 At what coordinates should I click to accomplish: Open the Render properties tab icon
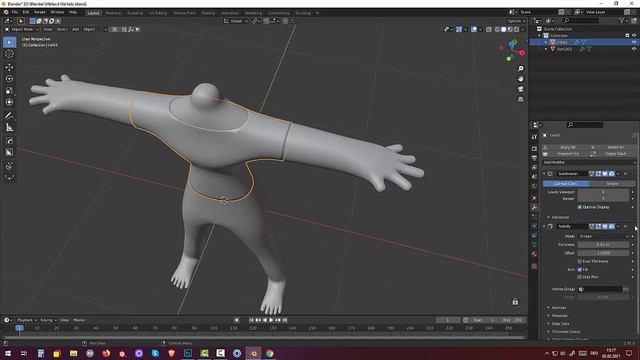[x=534, y=149]
